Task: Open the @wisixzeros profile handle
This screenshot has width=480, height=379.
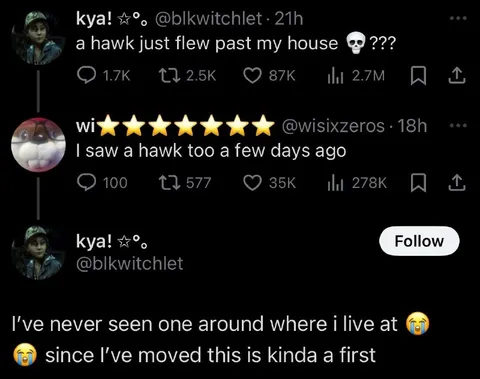Action: 333,126
